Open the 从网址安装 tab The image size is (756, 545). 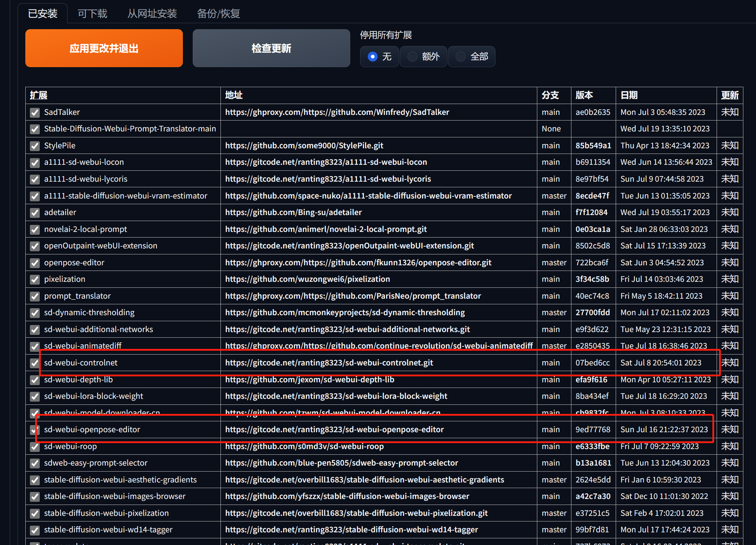(152, 13)
